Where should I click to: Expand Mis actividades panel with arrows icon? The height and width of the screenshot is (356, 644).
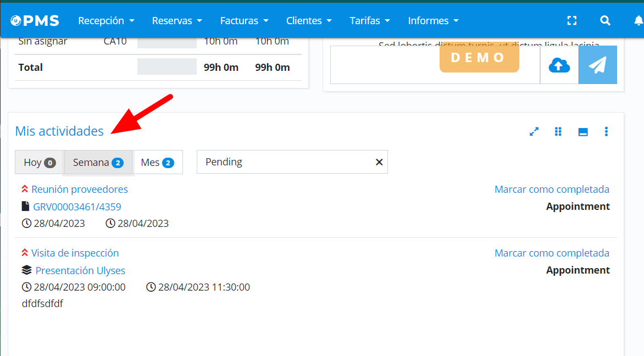[534, 132]
